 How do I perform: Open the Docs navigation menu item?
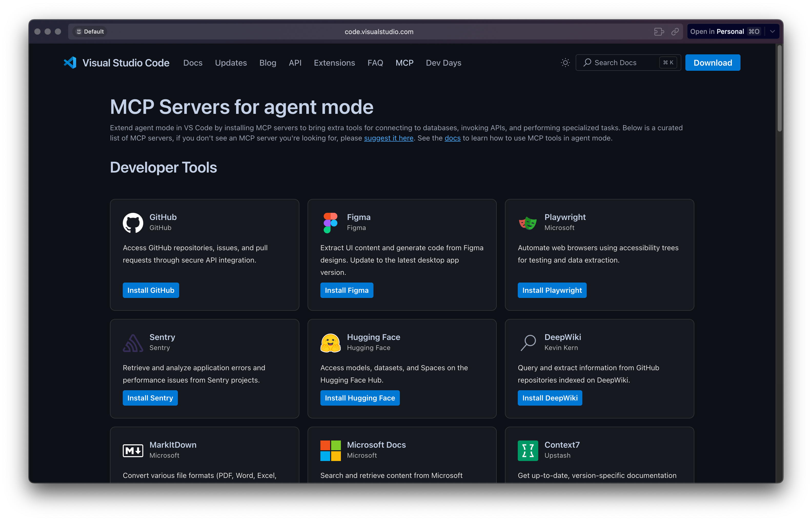[x=193, y=63]
